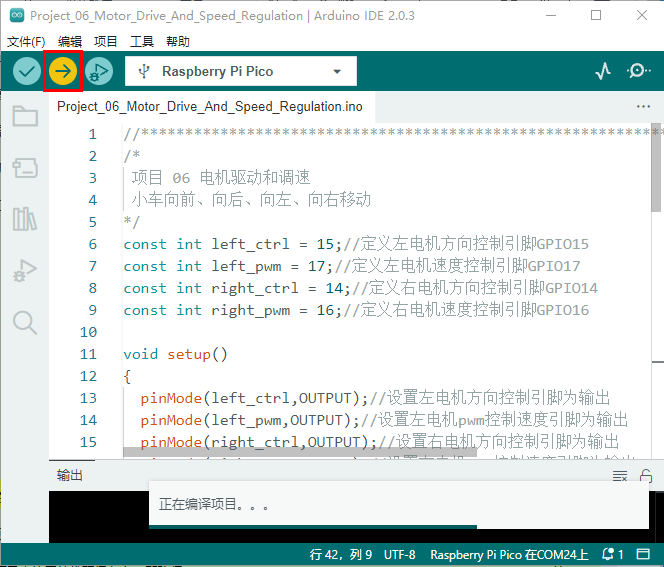Screen dimensions: 664x567
Task: Click the value 15 on line 6
Action: tap(325, 244)
